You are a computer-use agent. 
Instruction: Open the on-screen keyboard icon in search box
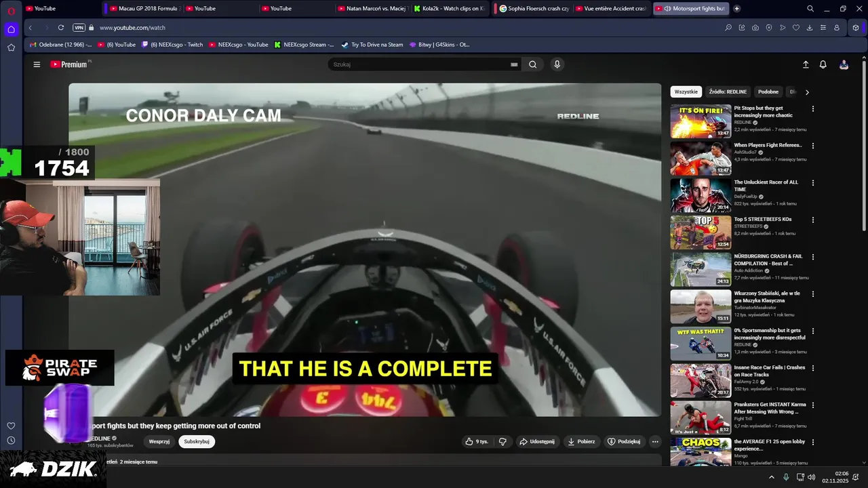[x=514, y=64]
